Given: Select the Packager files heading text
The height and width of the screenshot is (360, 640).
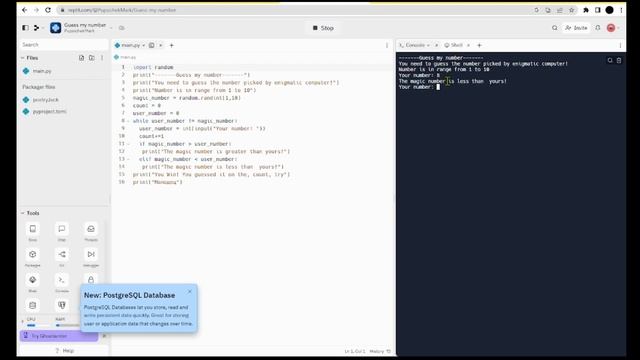Looking at the screenshot, I should point(39,87).
